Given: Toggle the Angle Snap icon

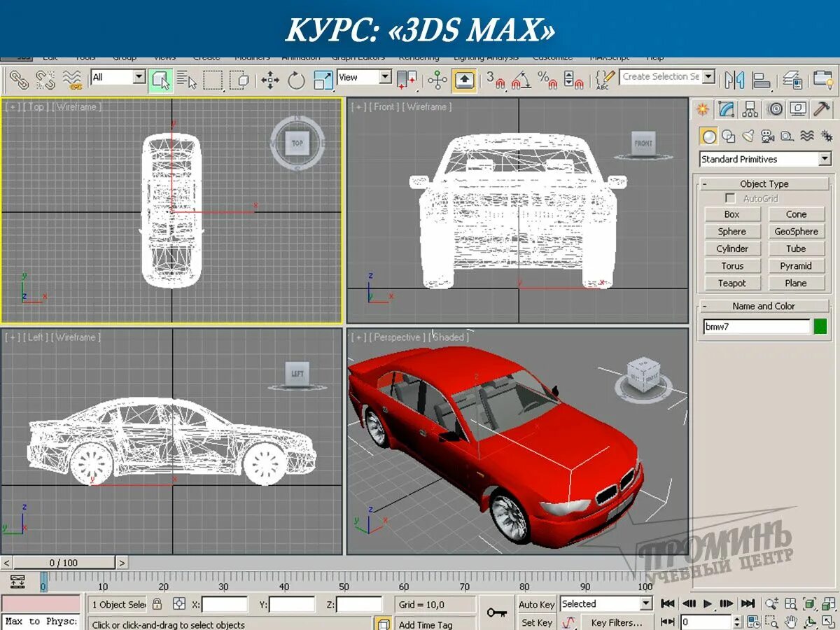Looking at the screenshot, I should click(x=521, y=80).
